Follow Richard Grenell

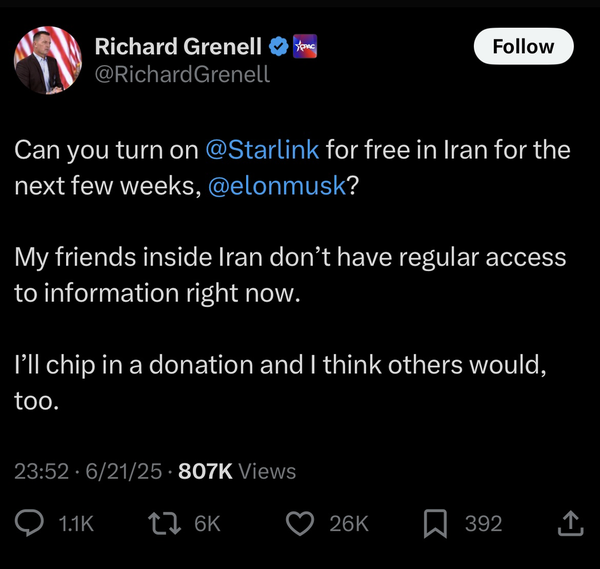point(523,46)
